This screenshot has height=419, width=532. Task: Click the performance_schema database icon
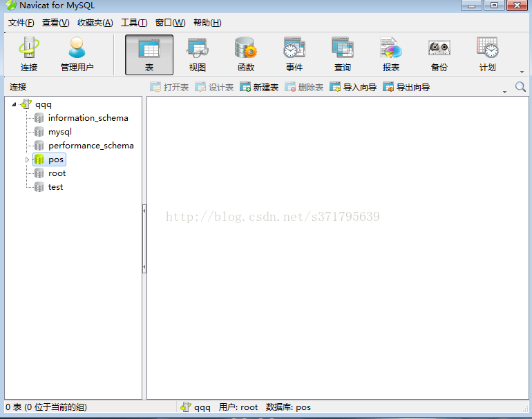(39, 146)
